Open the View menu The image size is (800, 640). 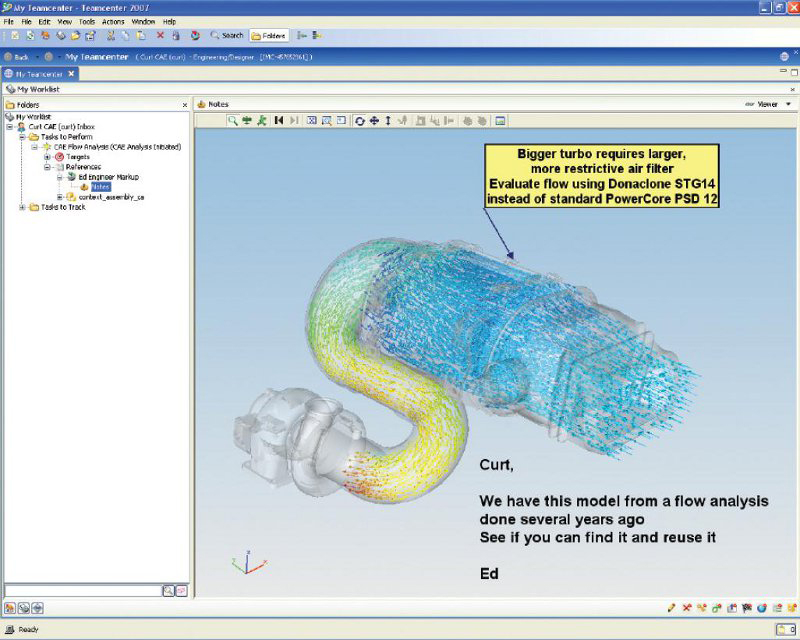pyautogui.click(x=64, y=22)
